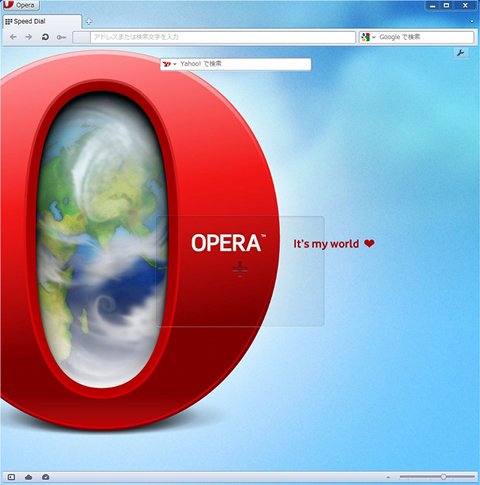Toggle the side panel button
The image size is (480, 485).
[11, 477]
